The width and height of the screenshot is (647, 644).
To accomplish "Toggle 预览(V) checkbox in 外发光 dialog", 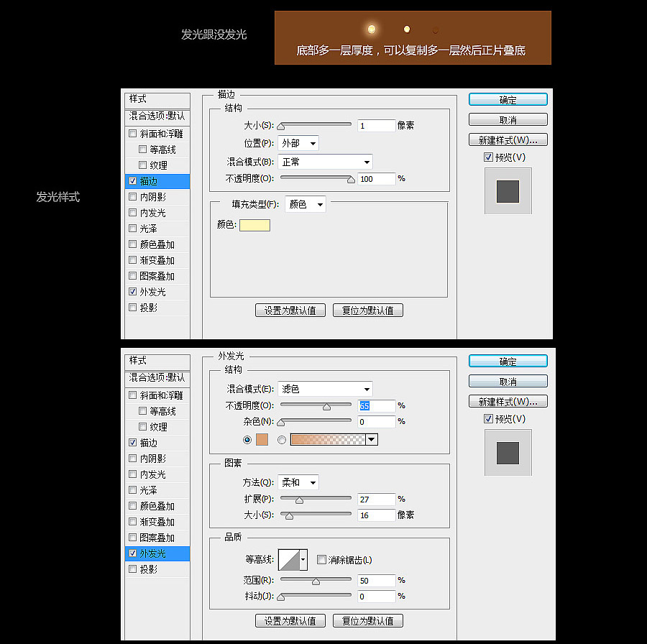I will click(489, 419).
